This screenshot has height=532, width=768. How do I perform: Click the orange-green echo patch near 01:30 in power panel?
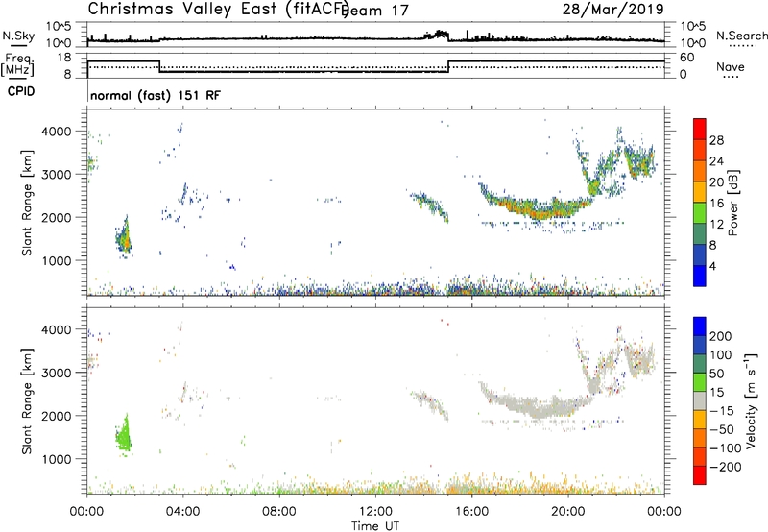(125, 237)
